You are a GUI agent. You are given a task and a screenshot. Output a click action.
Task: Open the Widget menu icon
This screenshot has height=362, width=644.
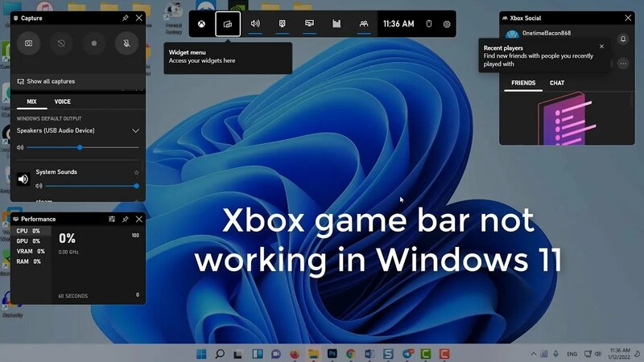pos(228,24)
